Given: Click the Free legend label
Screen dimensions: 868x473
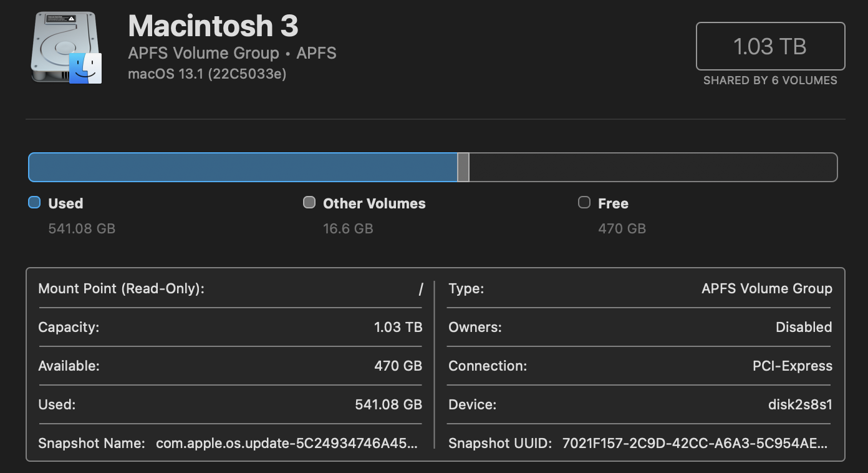Looking at the screenshot, I should click(613, 203).
